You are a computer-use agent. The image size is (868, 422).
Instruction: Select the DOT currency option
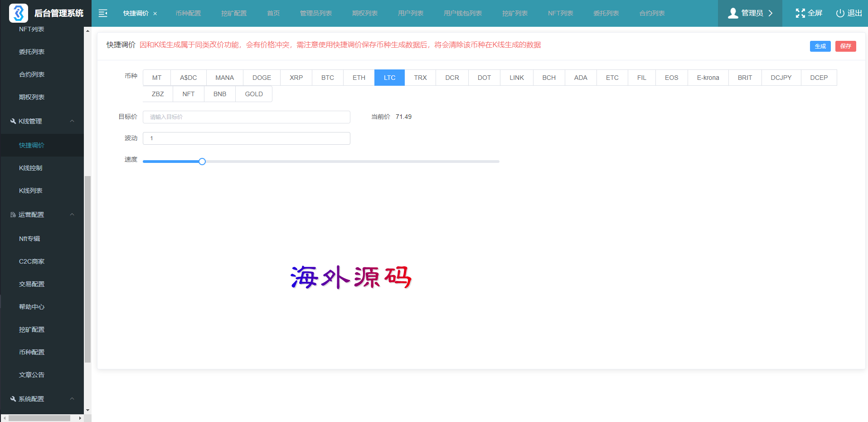(x=485, y=78)
